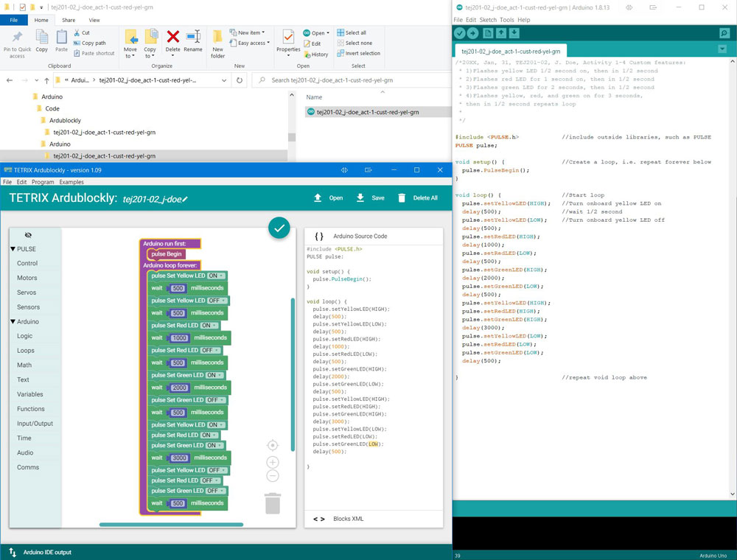Click Delete All in Ardublockly header
This screenshot has height=560, width=737.
click(418, 198)
